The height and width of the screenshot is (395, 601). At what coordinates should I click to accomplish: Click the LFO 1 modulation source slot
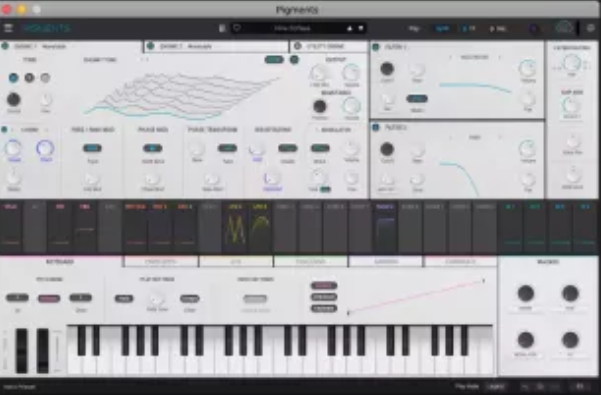[235, 227]
